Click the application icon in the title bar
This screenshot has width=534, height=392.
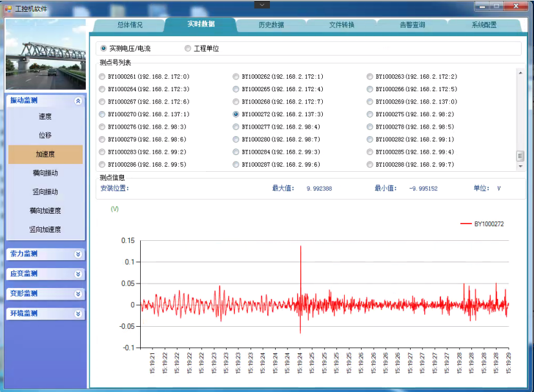click(8, 10)
